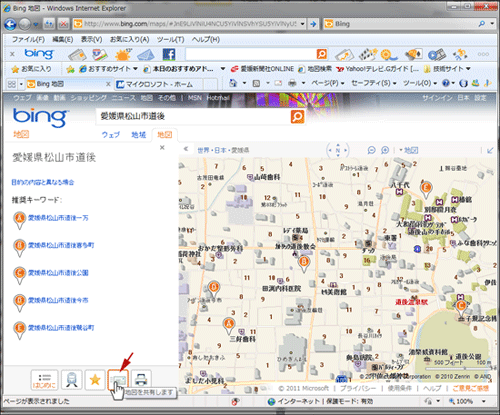
Task: Open the train directions button
Action: [x=72, y=380]
